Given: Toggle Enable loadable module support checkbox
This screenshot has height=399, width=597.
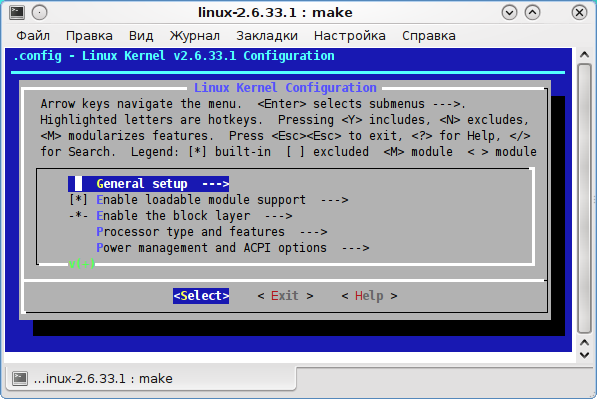Looking at the screenshot, I should [78, 200].
